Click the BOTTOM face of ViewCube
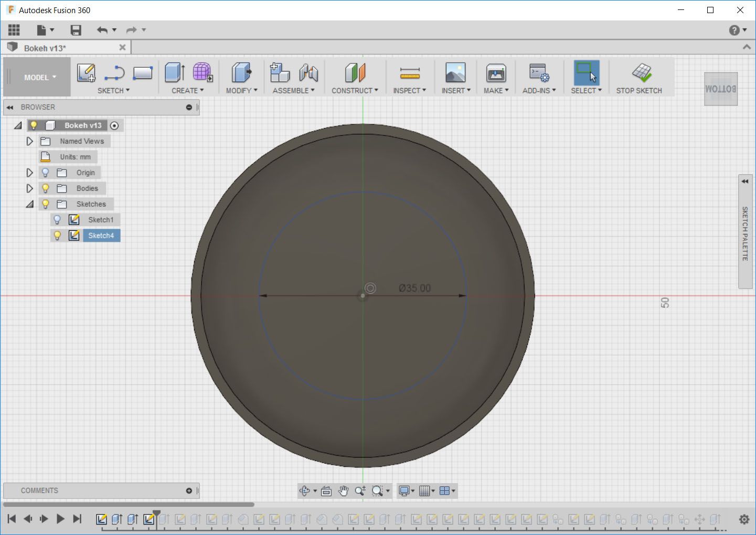Viewport: 756px width, 535px height. [721, 89]
